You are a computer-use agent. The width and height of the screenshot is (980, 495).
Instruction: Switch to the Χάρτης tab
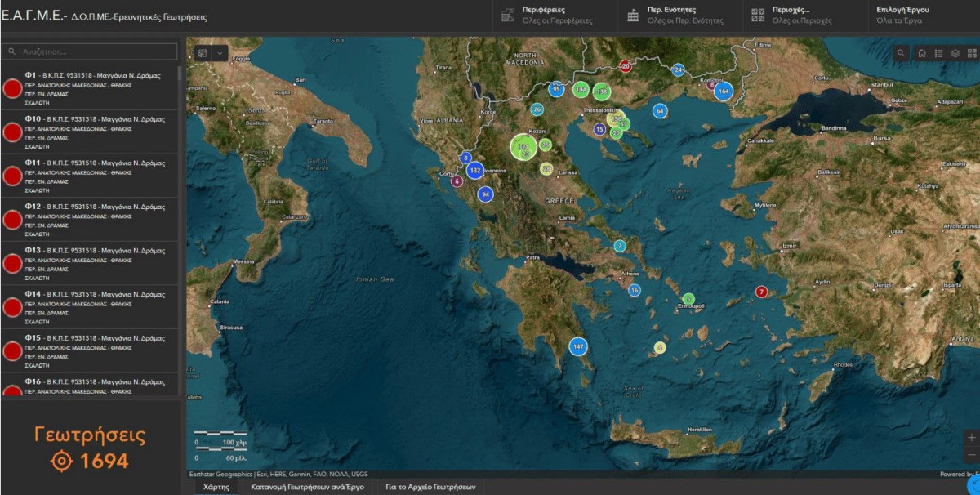coord(216,487)
